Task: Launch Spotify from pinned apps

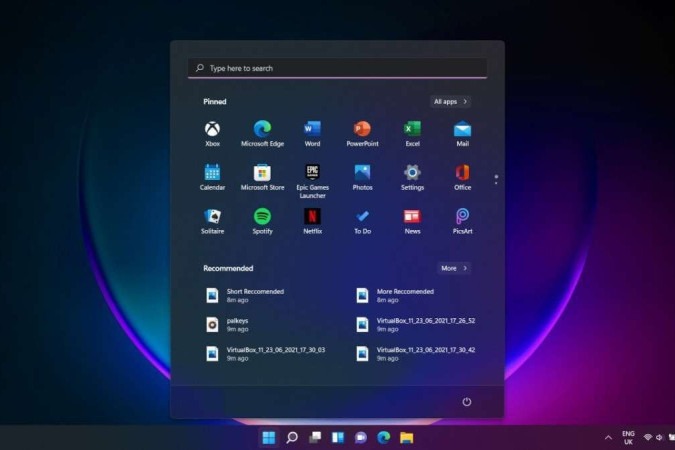Action: [262, 216]
